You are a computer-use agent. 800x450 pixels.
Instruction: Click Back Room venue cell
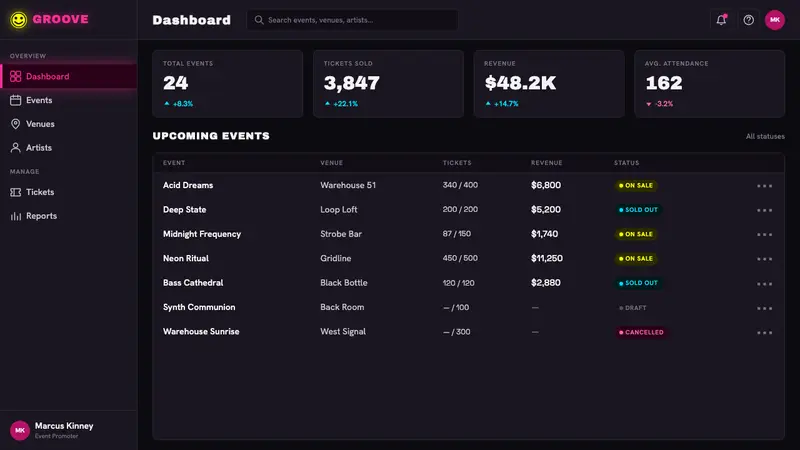coord(342,307)
